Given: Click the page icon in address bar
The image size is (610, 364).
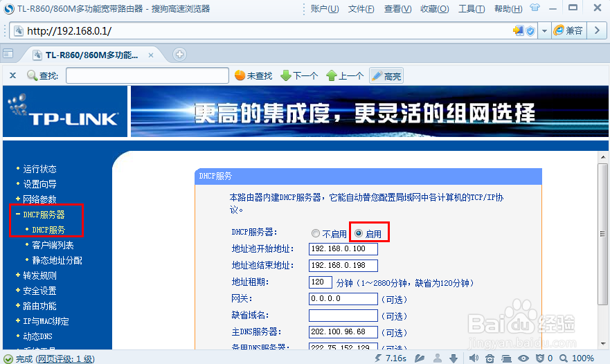Looking at the screenshot, I should tap(18, 30).
